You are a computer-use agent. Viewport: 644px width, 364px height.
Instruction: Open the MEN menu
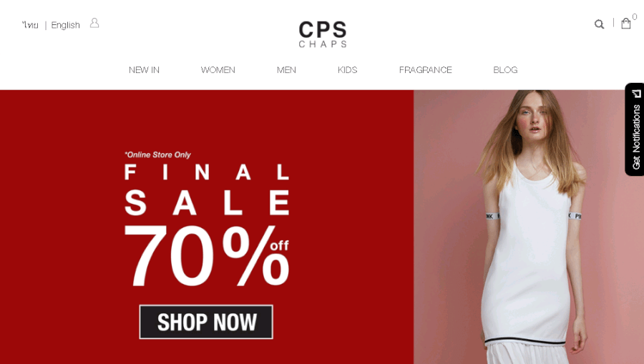286,70
